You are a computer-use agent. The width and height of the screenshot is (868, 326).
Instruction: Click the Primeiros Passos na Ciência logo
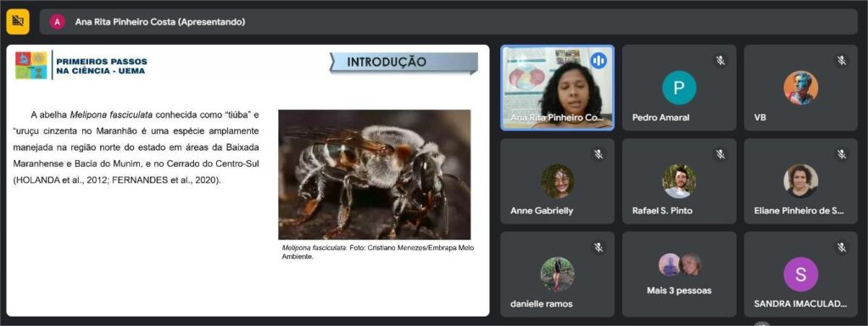click(81, 65)
